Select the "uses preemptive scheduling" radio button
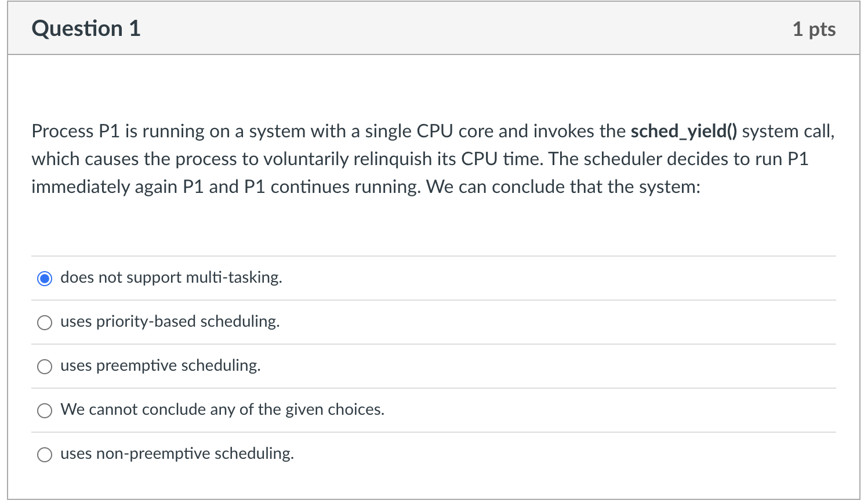The height and width of the screenshot is (504, 864). coord(45,367)
